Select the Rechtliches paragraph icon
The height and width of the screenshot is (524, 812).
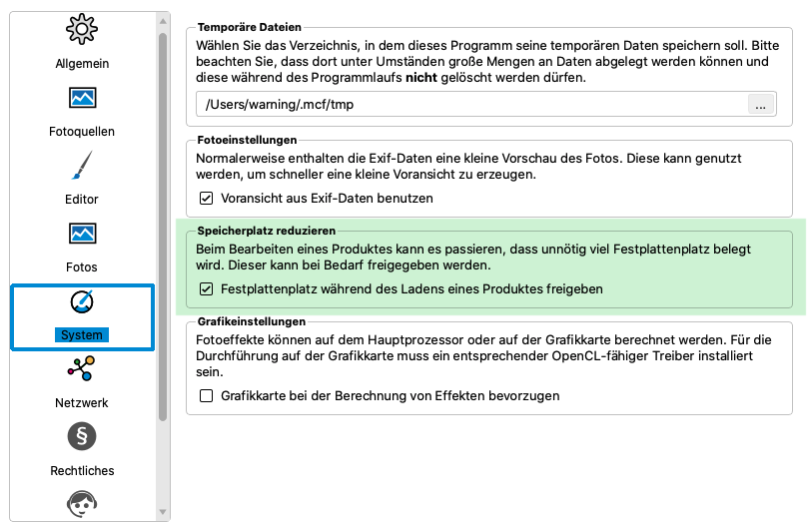pos(82,436)
